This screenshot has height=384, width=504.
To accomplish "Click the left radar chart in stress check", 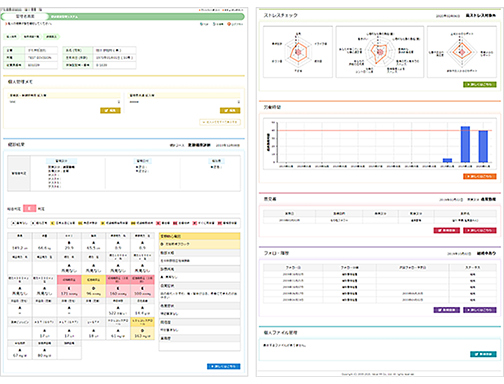I will (x=298, y=52).
